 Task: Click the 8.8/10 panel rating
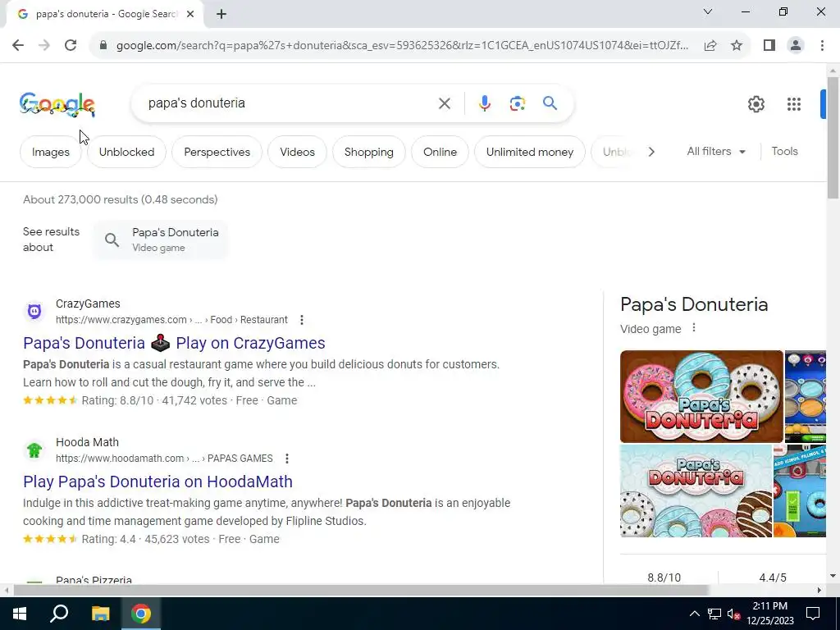point(664,577)
